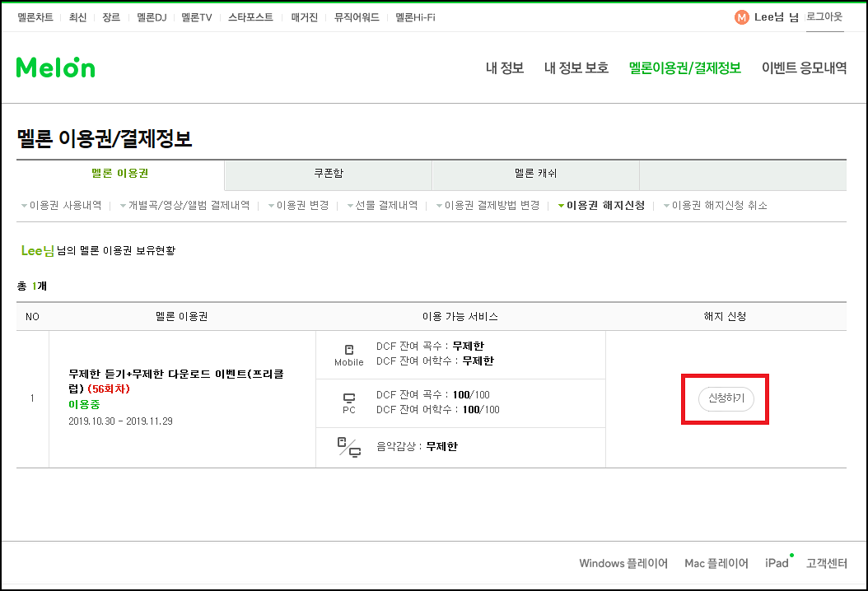Click the Mobile device icon
The height and width of the screenshot is (591, 868).
pos(348,350)
